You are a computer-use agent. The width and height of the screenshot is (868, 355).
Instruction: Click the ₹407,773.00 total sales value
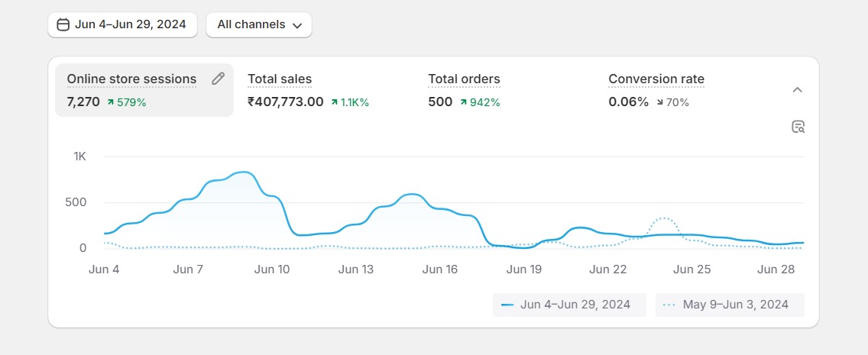[286, 102]
